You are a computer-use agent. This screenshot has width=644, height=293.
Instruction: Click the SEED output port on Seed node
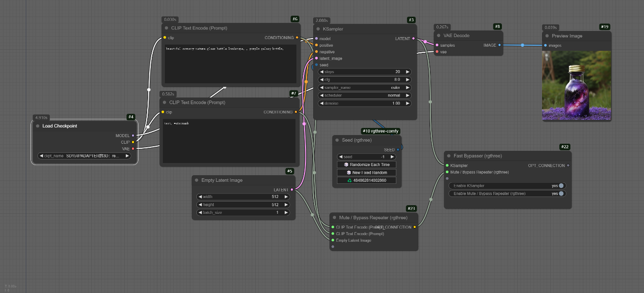pos(398,150)
